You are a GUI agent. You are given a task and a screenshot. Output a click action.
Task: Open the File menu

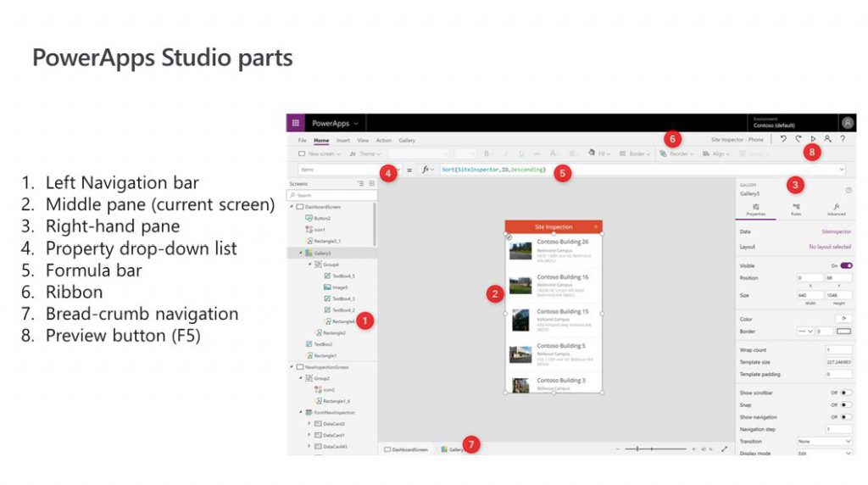303,140
